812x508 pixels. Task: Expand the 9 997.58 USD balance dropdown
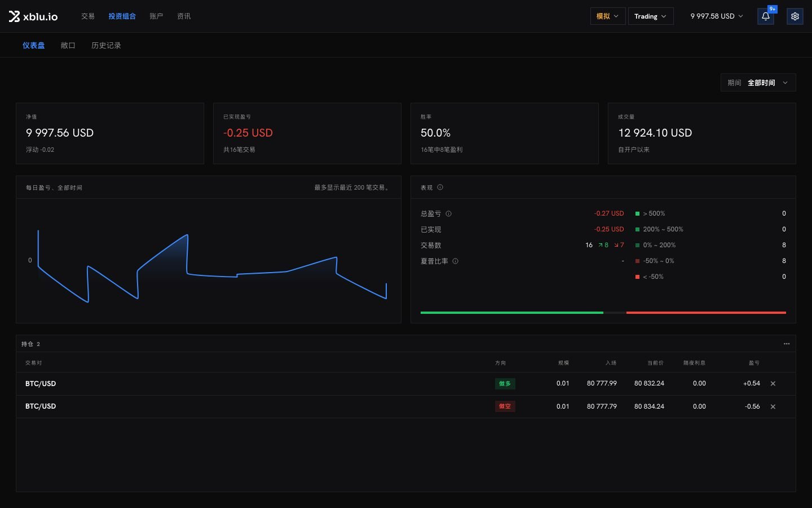click(x=717, y=16)
